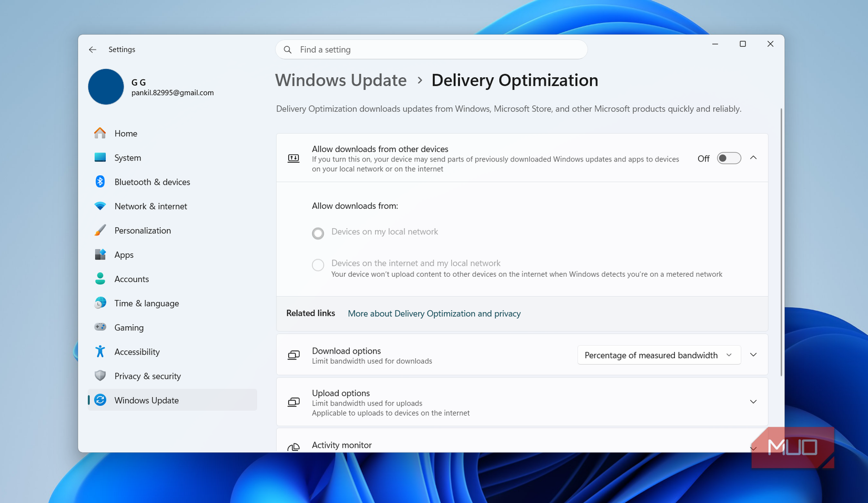Click the Upload options icon
The image size is (868, 503).
[294, 402]
